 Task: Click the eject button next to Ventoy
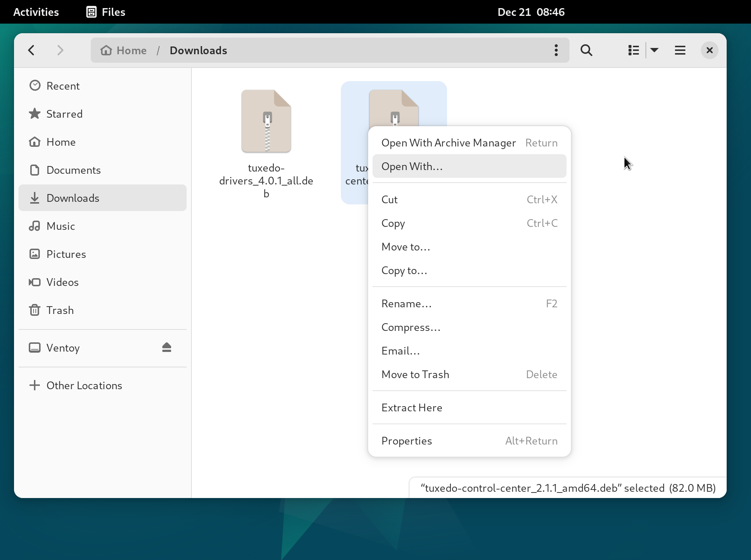click(167, 348)
